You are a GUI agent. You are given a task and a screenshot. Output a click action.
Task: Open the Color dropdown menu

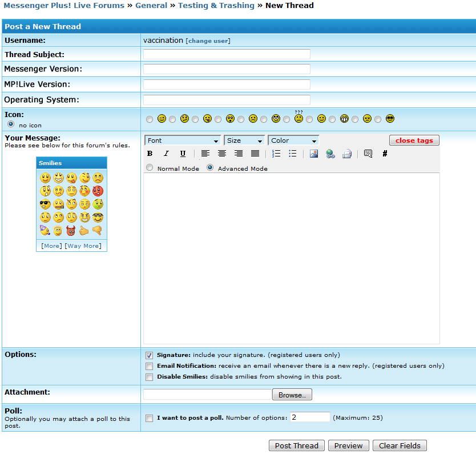[x=293, y=140]
